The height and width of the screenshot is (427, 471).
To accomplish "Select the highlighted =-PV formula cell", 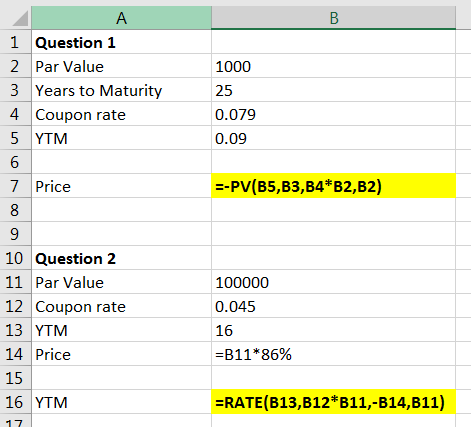I will (x=333, y=186).
